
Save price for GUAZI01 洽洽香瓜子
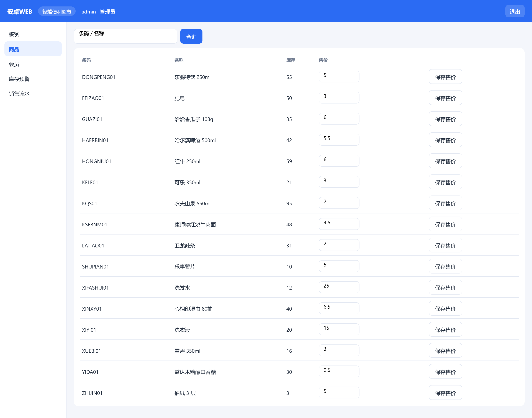pyautogui.click(x=445, y=119)
